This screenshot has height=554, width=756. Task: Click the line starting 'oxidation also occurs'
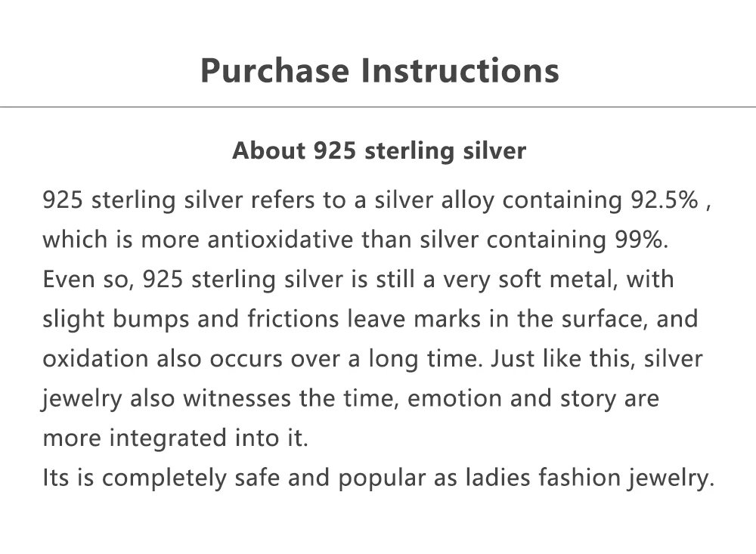tap(372, 359)
